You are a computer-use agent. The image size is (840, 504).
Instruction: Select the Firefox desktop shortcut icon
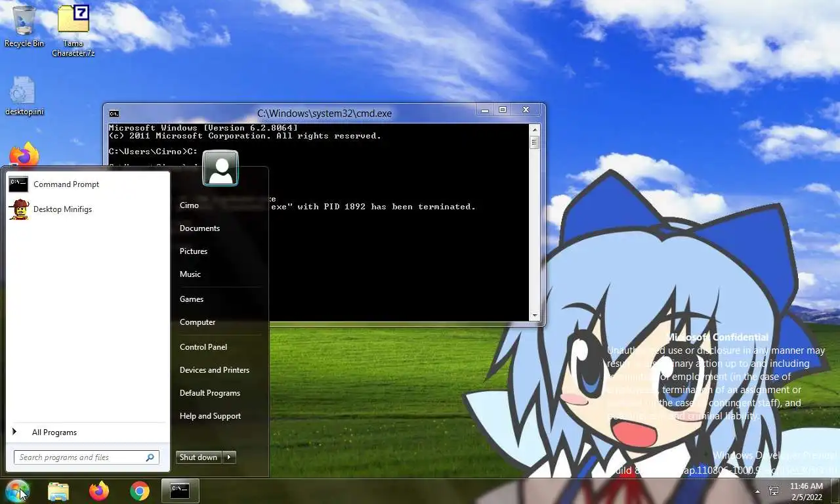click(24, 156)
